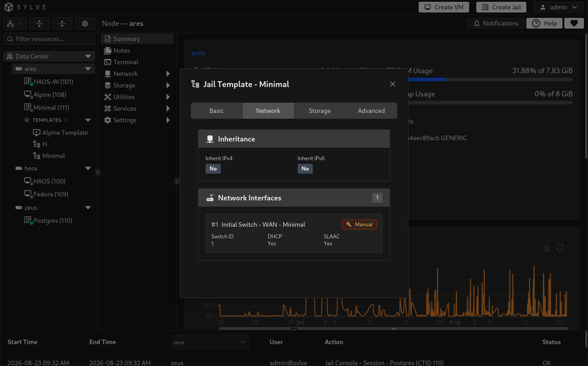The width and height of the screenshot is (588, 366).
Task: Select Minimal (111) jail icon
Action: tap(28, 108)
